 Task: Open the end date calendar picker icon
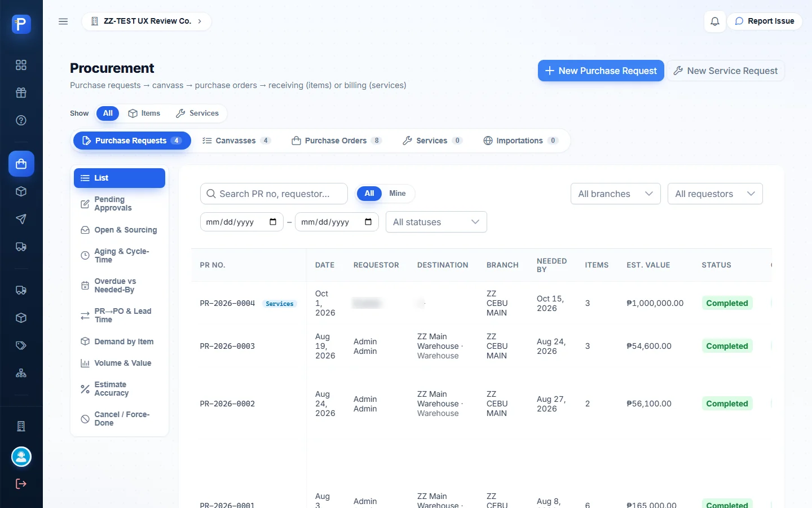[368, 222]
